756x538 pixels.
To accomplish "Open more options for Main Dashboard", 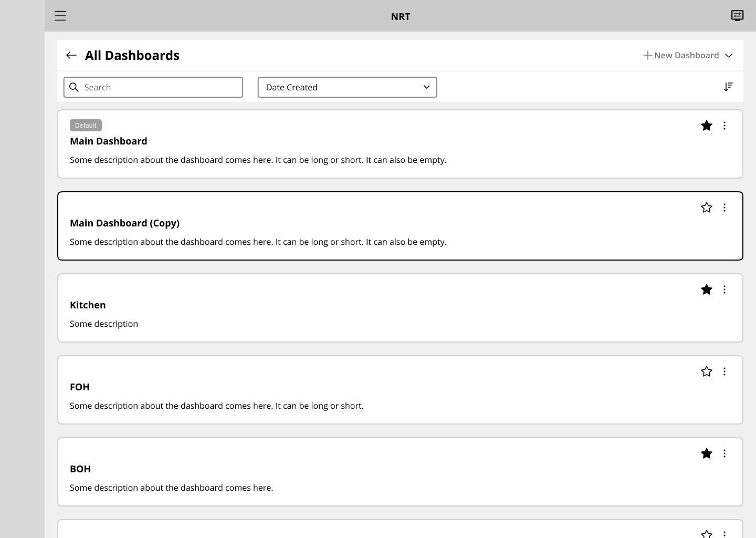I will [724, 126].
